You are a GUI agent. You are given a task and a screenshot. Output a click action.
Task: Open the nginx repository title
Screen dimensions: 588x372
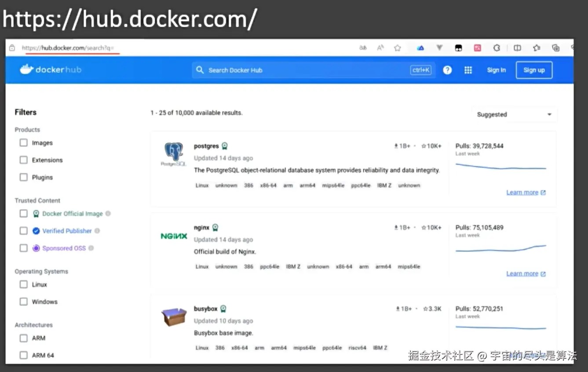point(201,227)
